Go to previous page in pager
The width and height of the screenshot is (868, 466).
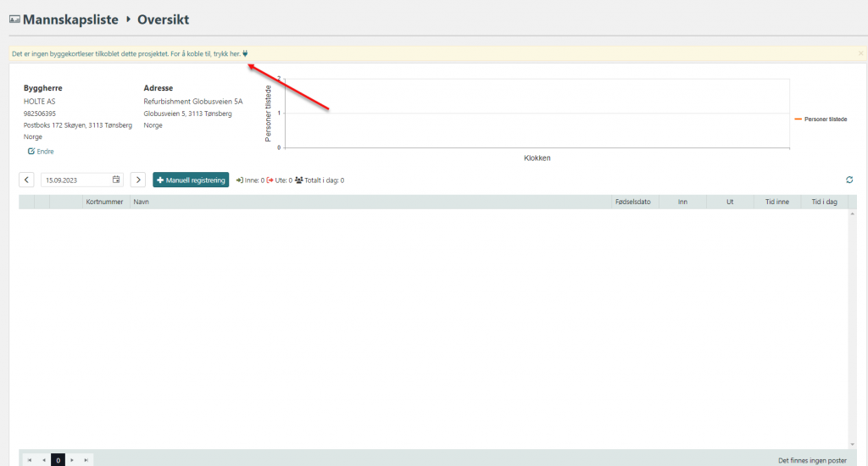(43, 460)
